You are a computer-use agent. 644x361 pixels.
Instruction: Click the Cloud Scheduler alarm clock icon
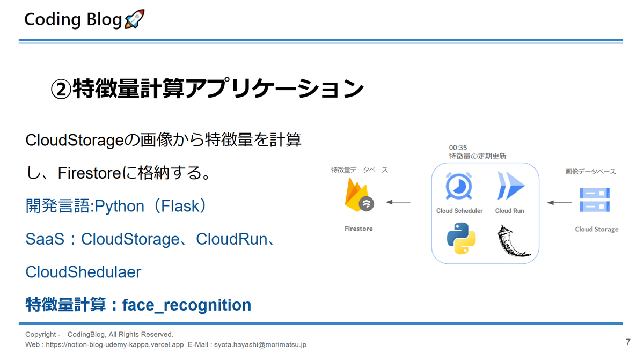click(x=459, y=186)
